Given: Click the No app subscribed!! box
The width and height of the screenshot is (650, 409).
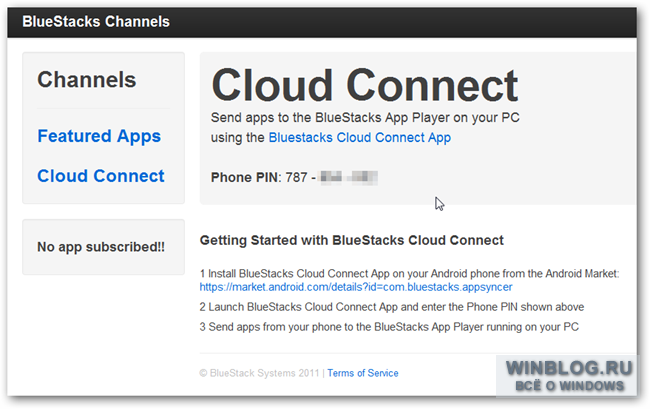Looking at the screenshot, I should (x=103, y=247).
